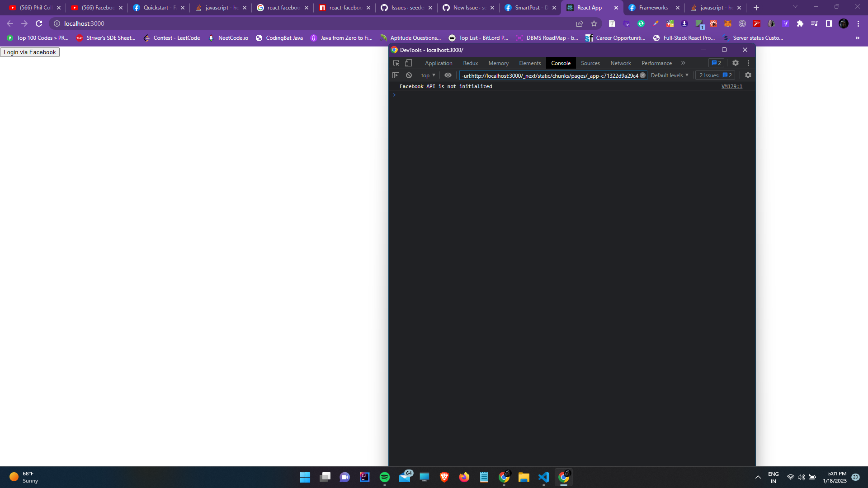Open the Issues counter showing 2 issues
Screen dimensions: 868x488
(716, 75)
